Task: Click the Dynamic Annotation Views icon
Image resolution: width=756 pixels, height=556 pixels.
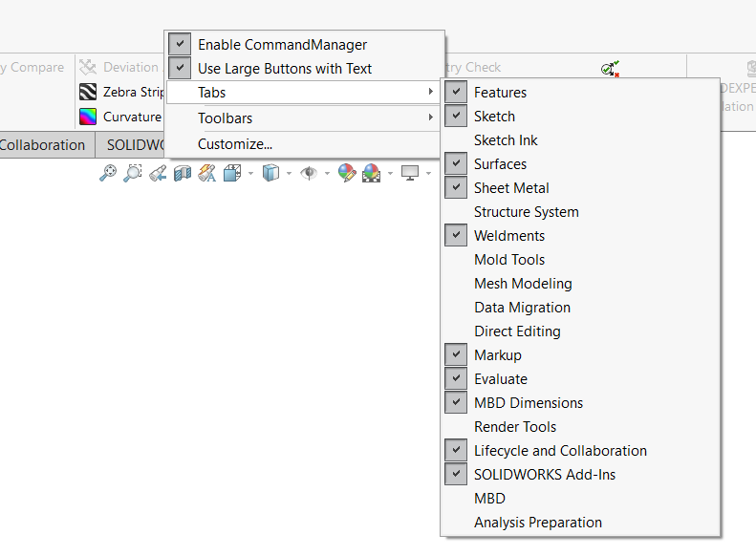Action: click(206, 173)
